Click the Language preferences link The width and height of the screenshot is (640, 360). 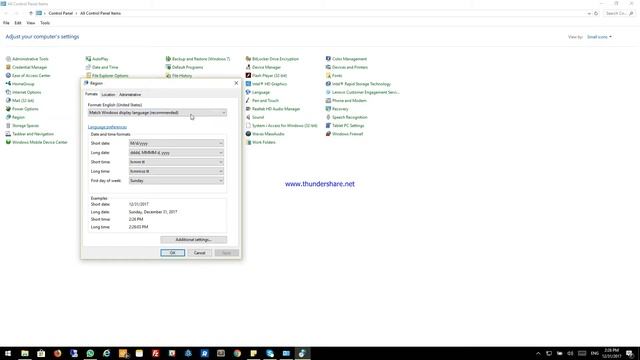point(107,127)
